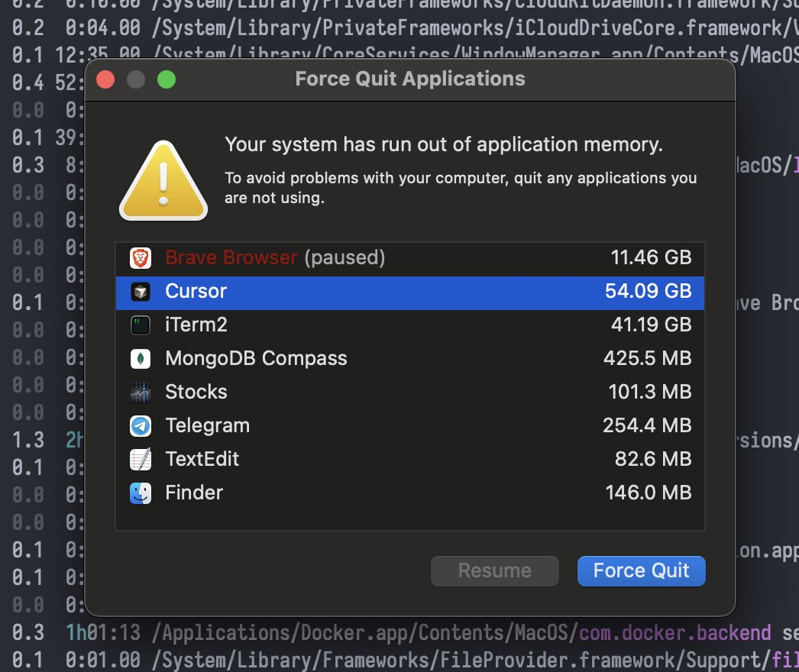Select the Brave Browser (paused) row
This screenshot has width=799, height=672.
pos(410,258)
